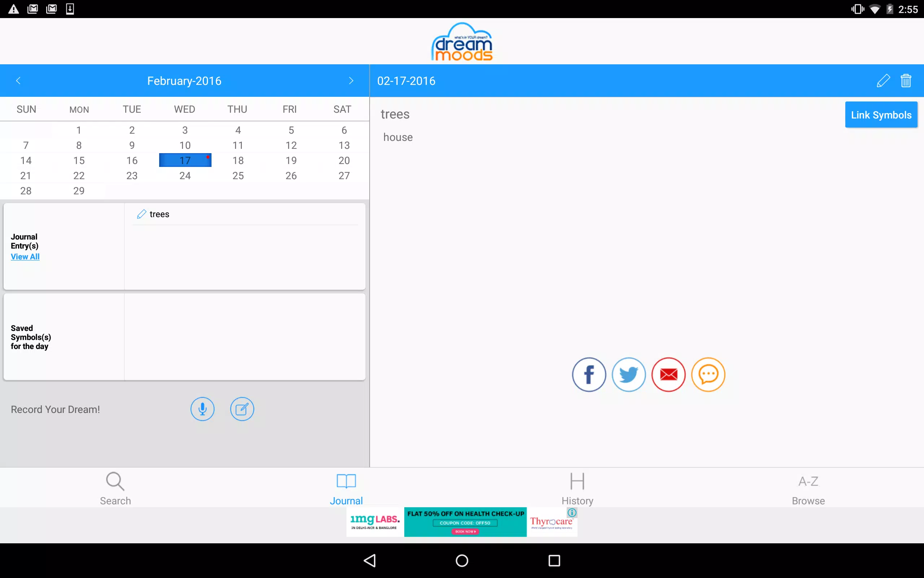Click Record Your Dream! label
Viewport: 924px width, 578px height.
click(x=55, y=409)
